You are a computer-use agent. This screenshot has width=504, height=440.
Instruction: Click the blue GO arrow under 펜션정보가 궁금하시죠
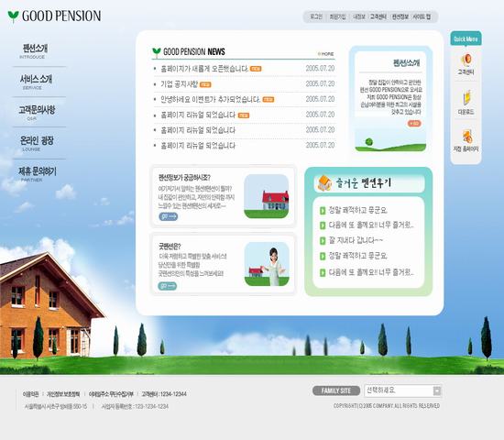pyautogui.click(x=168, y=216)
